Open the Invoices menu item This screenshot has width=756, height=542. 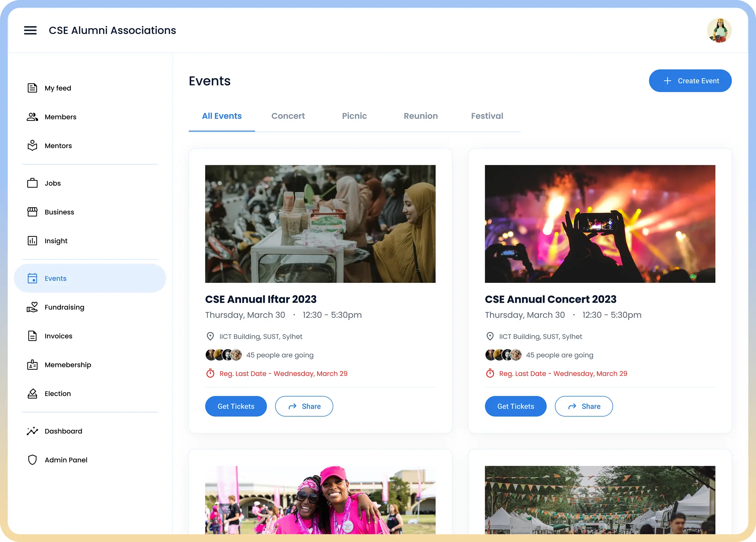(x=58, y=336)
